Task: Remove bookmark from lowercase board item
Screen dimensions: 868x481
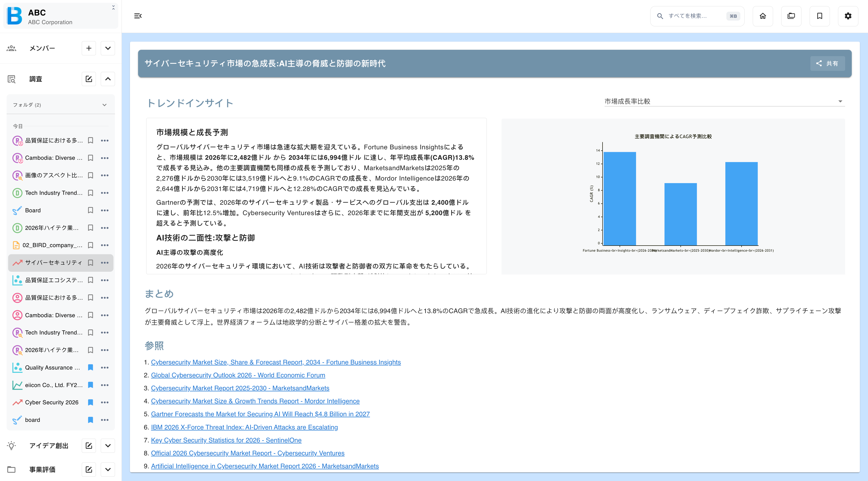Action: tap(90, 420)
